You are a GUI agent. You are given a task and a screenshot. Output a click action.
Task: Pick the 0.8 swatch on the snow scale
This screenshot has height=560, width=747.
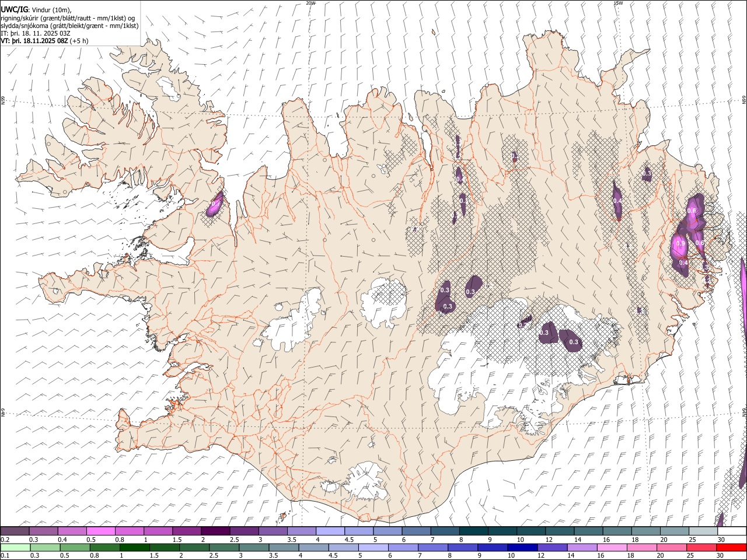coord(130,531)
